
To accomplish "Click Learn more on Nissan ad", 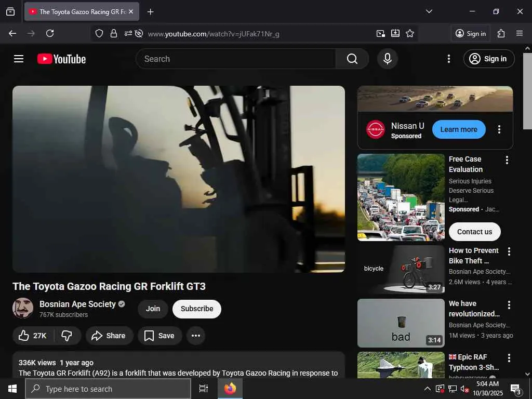I will 459,129.
